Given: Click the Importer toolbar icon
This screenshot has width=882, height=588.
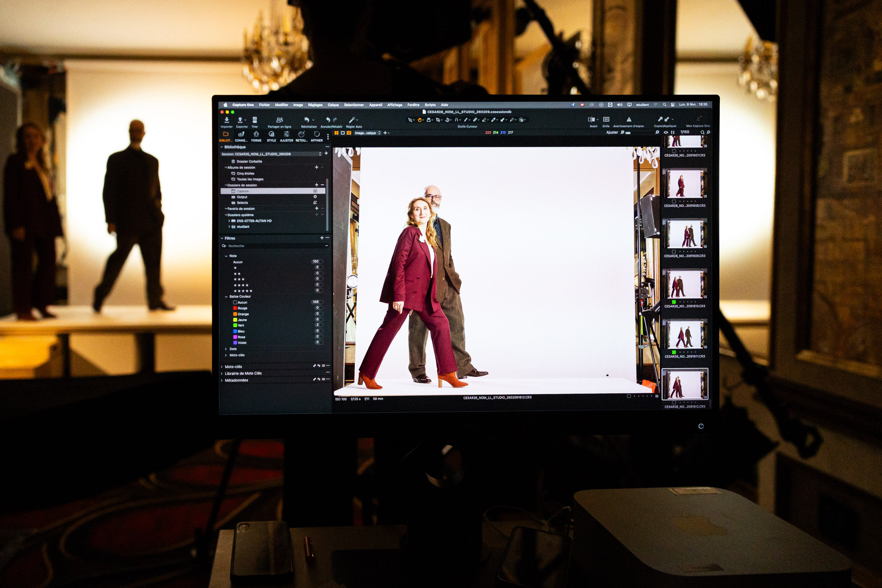Looking at the screenshot, I should (226, 120).
